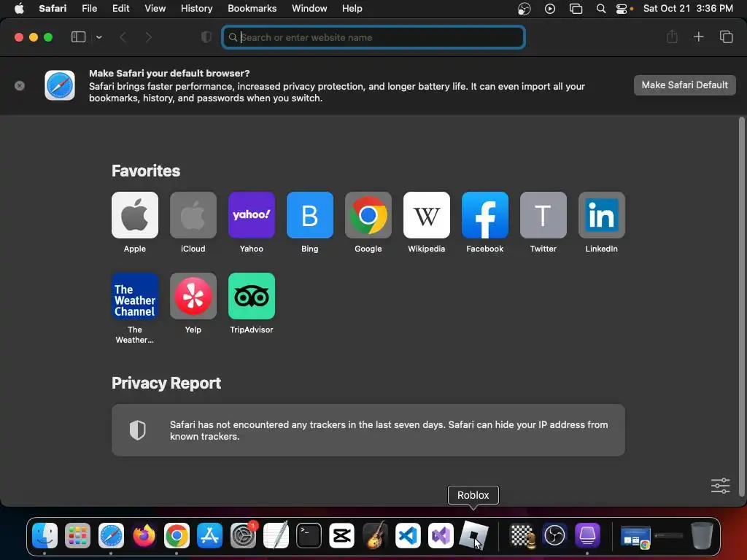
Task: Open the History menu
Action: tap(196, 9)
